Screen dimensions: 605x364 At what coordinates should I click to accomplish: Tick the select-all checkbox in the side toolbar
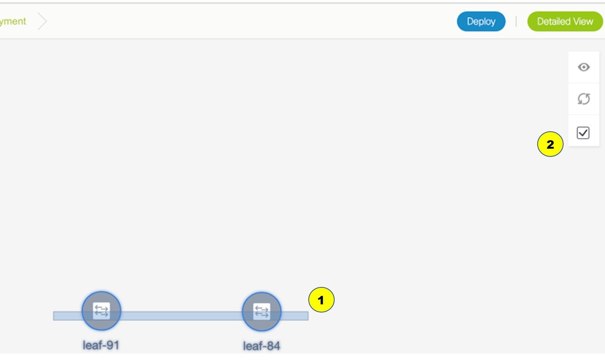pos(583,133)
